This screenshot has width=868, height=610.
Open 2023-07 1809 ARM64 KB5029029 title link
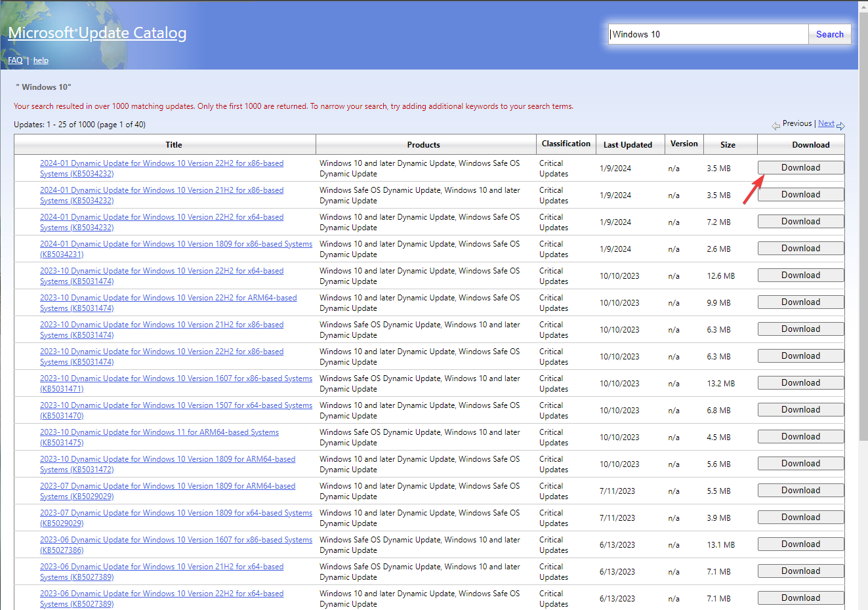167,491
